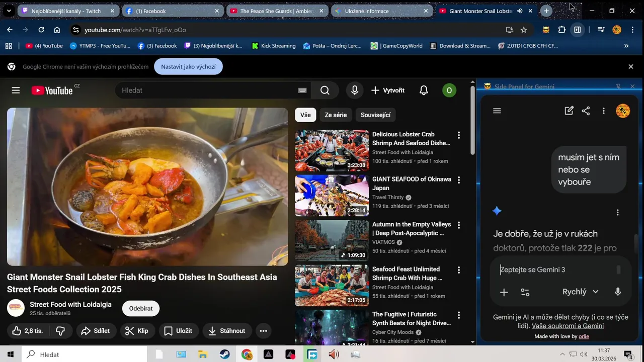Select the Vše filter chip
Screen dimensions: 644x362
click(305, 115)
